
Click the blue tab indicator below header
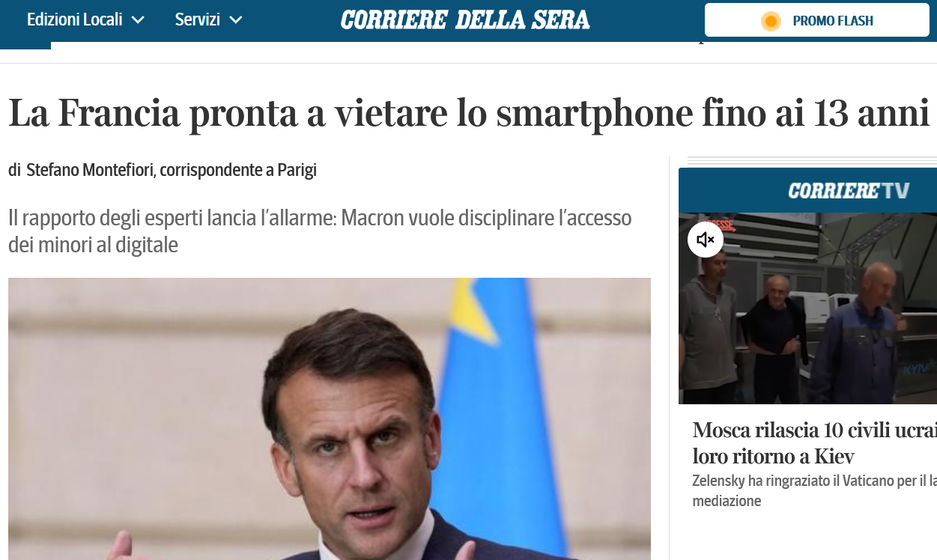click(x=25, y=45)
